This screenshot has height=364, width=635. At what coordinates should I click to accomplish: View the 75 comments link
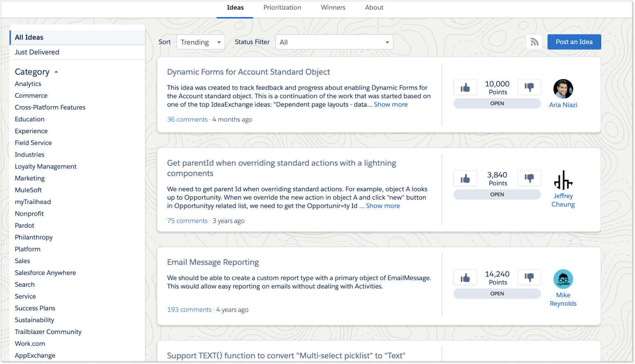coord(187,221)
